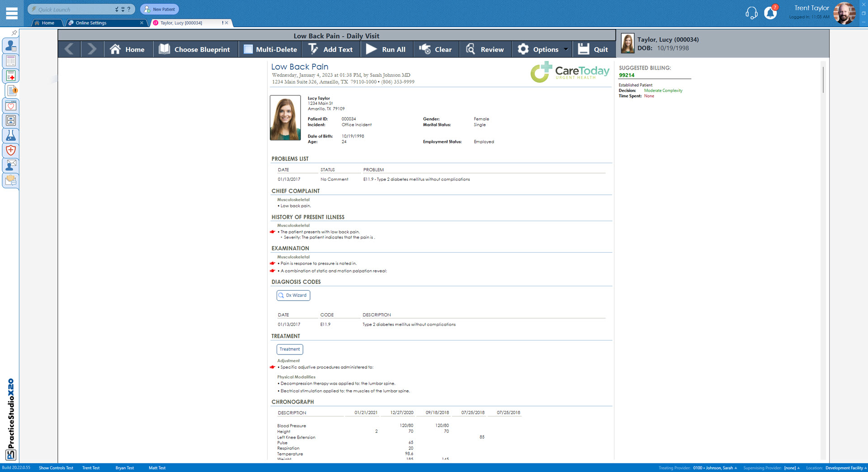
Task: Expand the Options dropdown arrow
Action: (x=566, y=49)
